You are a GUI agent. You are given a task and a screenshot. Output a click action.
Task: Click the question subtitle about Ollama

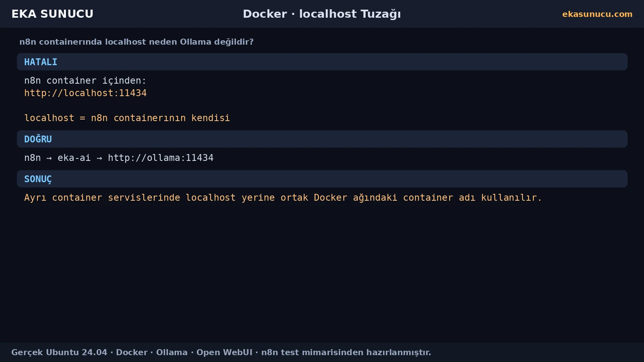coord(136,42)
